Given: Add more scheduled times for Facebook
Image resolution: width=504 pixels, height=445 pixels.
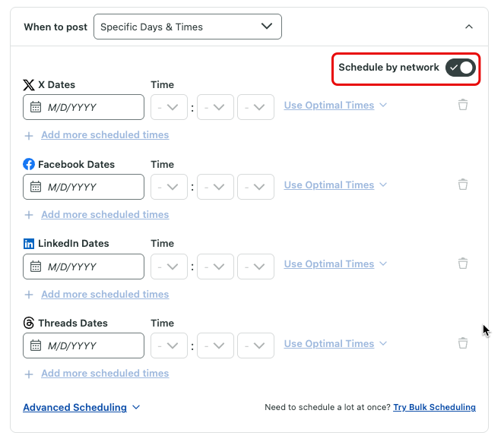Looking at the screenshot, I should [105, 214].
